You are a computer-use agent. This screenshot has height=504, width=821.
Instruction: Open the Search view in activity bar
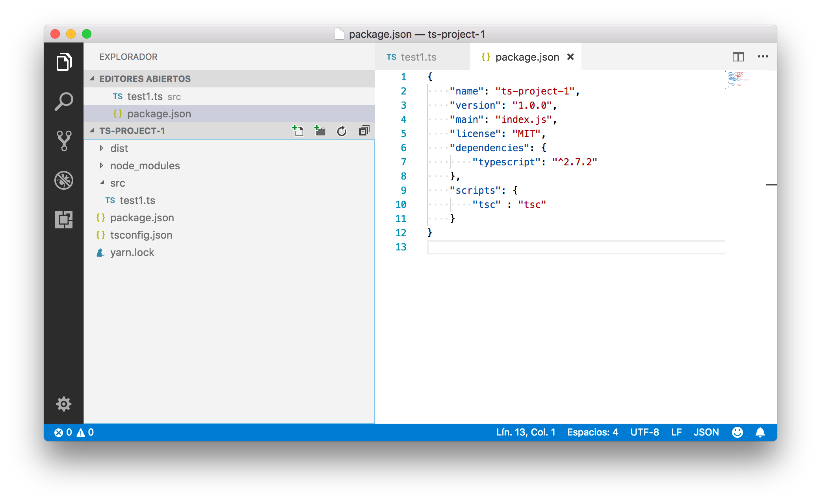point(64,101)
